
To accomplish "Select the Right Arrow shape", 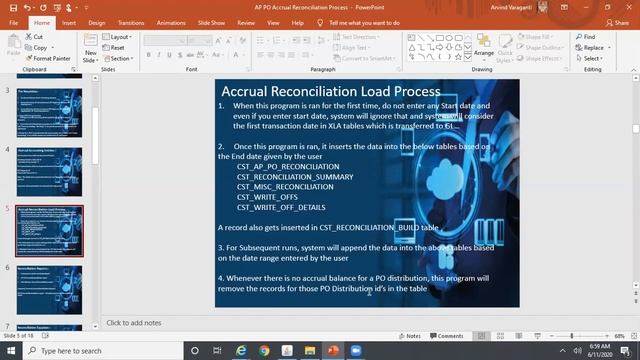I will [440, 47].
